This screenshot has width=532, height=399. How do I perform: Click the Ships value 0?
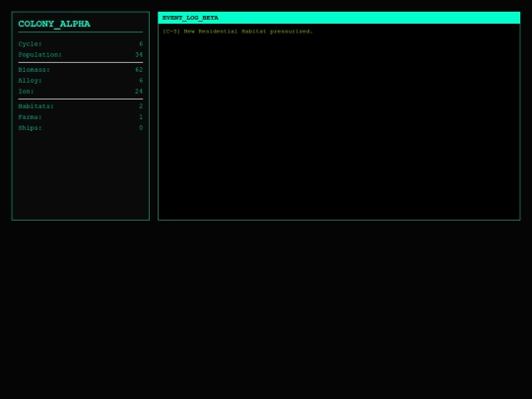click(x=141, y=128)
